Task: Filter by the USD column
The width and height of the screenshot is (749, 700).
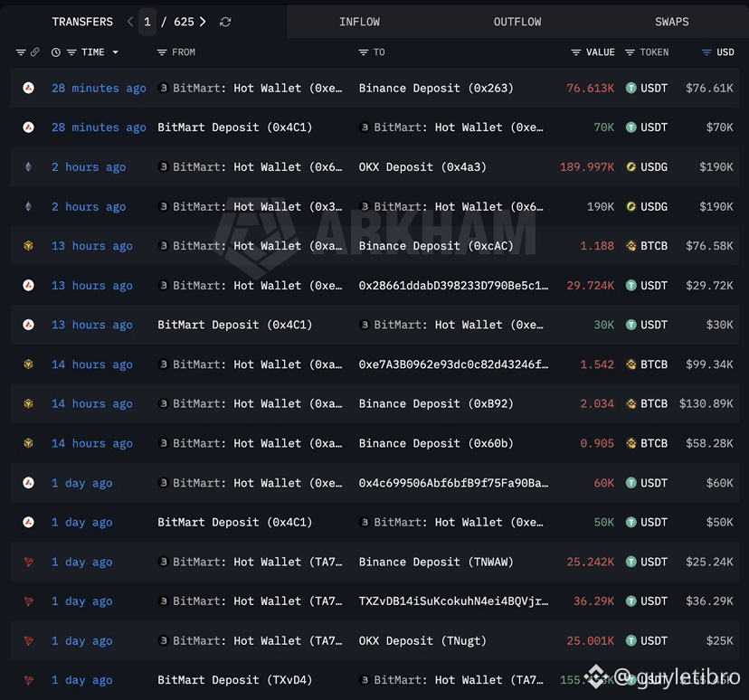Action: 706,52
